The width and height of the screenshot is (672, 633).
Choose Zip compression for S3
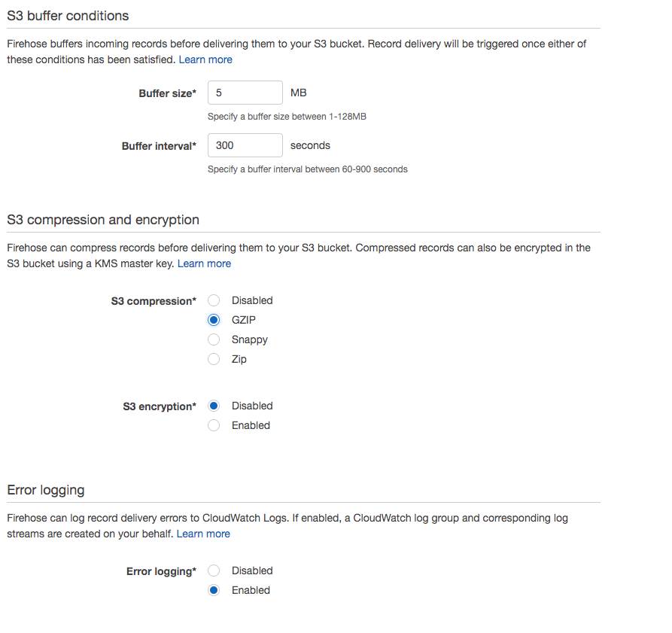pos(213,358)
